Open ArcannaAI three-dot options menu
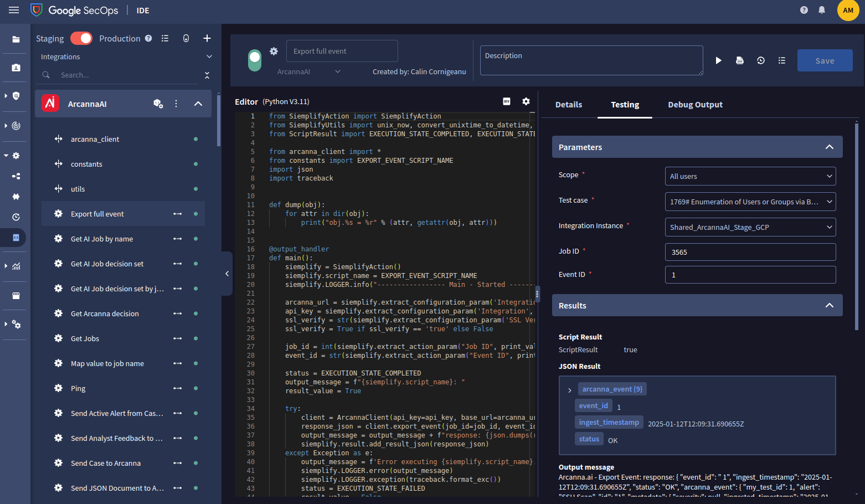The width and height of the screenshot is (865, 504). [x=176, y=104]
